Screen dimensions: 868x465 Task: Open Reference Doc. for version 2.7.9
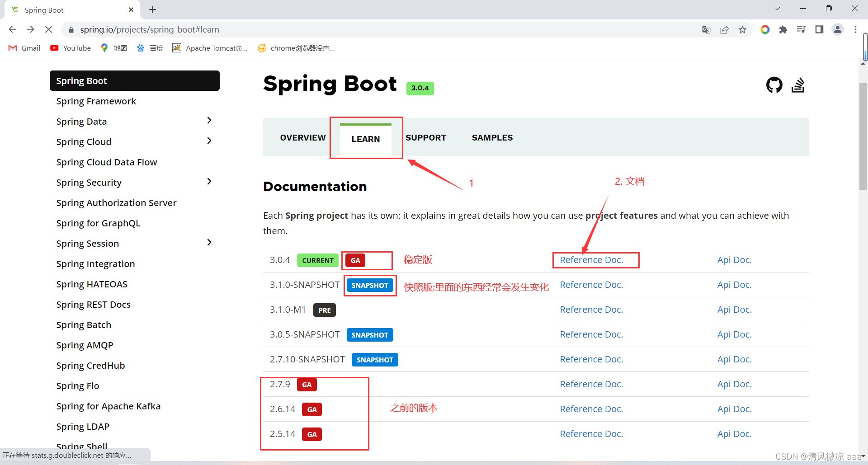tap(591, 384)
